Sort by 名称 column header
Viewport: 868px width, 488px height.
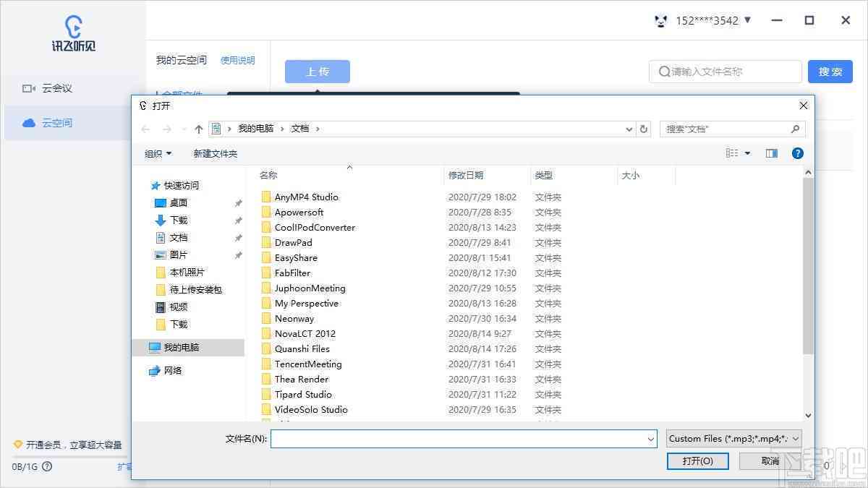tap(268, 175)
